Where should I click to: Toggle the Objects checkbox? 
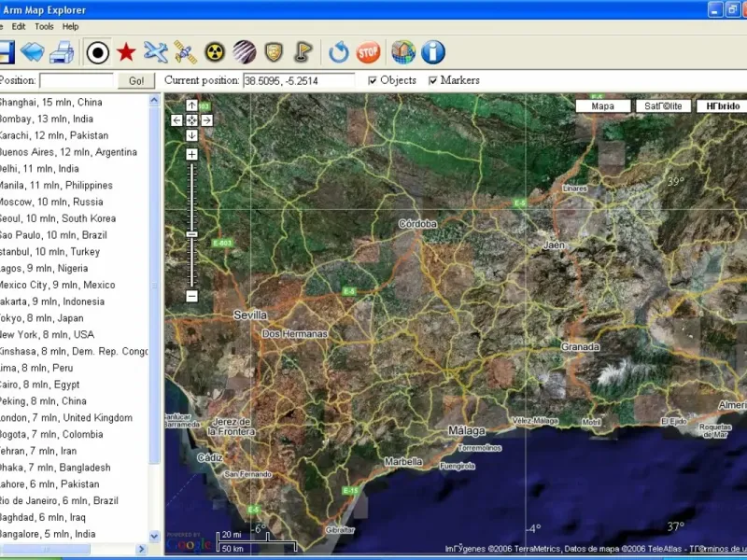(x=373, y=81)
